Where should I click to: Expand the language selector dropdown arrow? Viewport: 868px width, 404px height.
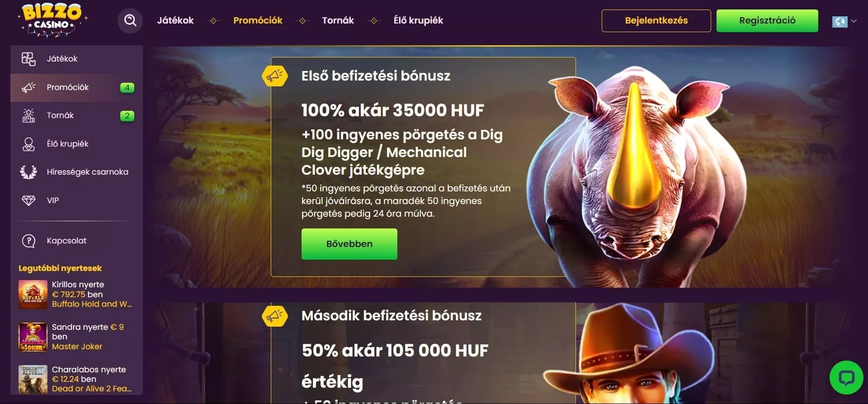point(854,21)
